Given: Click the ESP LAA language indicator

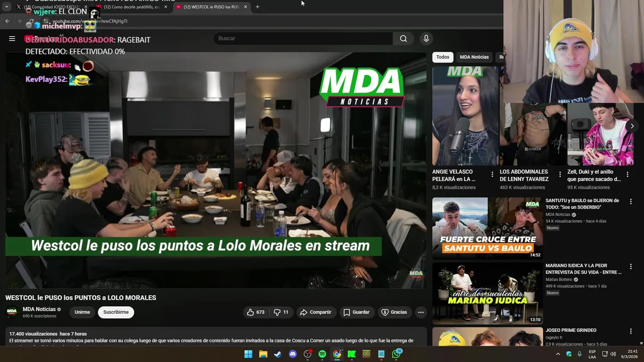Looking at the screenshot, I should tap(592, 354).
